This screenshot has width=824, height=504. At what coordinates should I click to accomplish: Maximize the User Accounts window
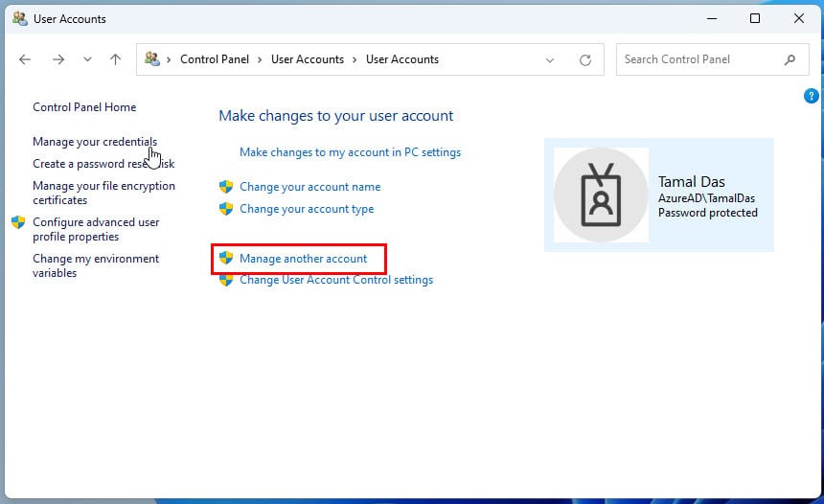point(755,18)
